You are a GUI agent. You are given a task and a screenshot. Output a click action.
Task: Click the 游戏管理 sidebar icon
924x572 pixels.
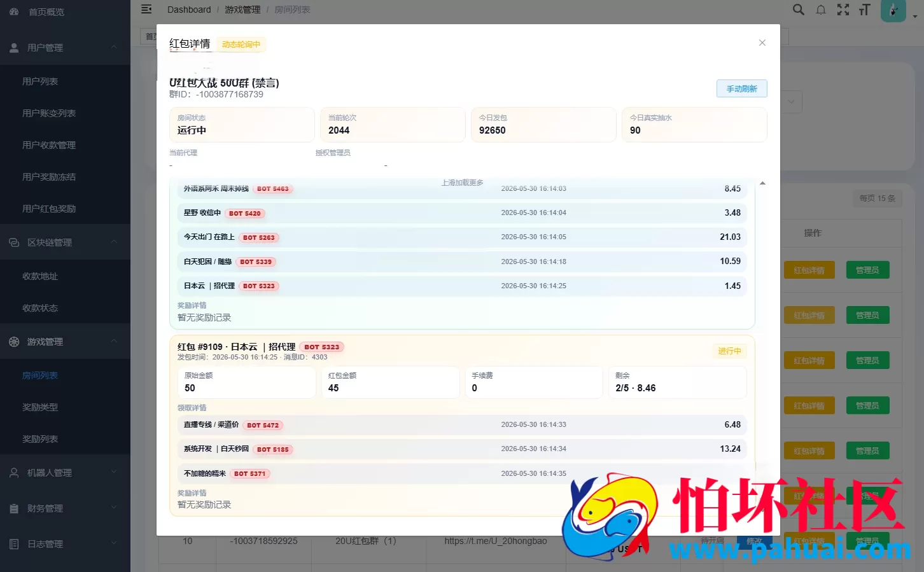[14, 342]
